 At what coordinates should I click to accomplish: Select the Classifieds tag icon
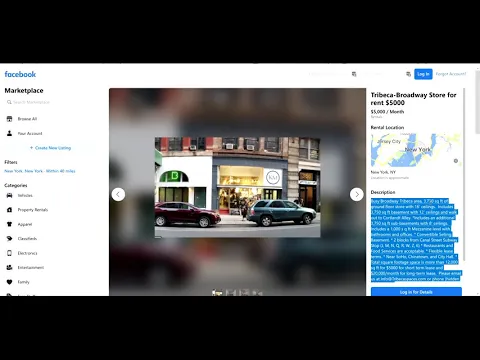pos(9,238)
